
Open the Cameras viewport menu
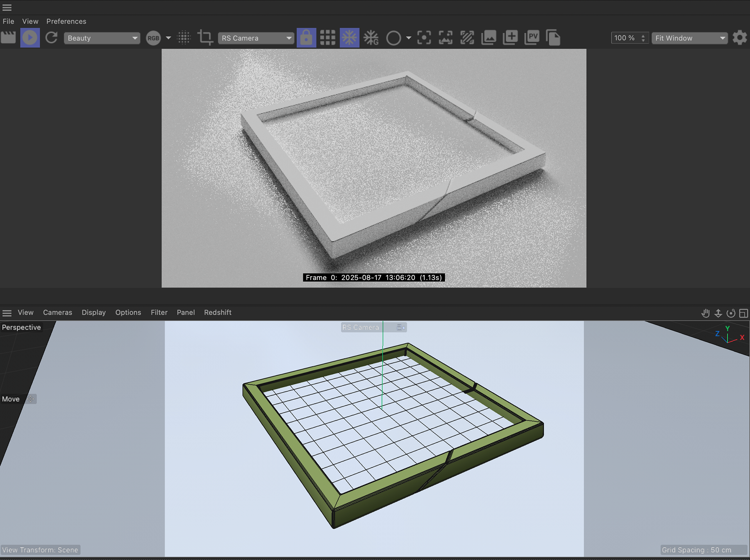click(57, 313)
